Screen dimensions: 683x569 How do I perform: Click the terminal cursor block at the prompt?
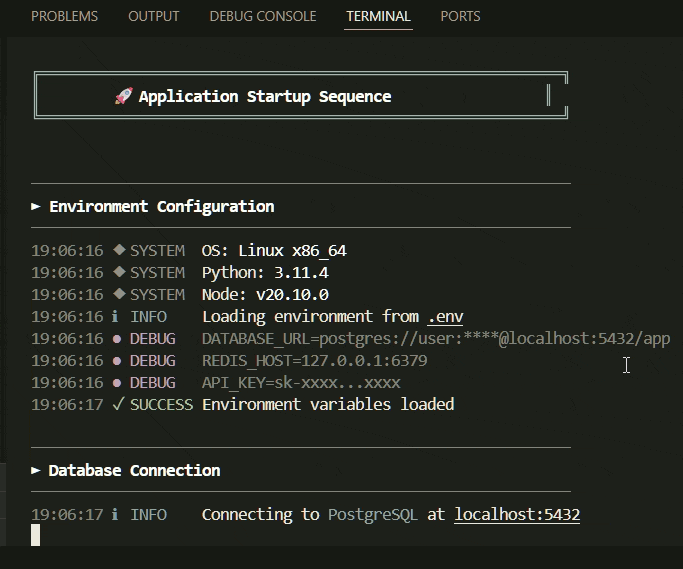(x=36, y=535)
